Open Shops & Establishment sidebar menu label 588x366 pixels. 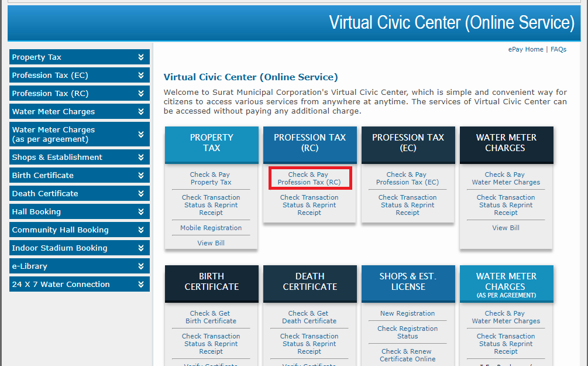[57, 158]
